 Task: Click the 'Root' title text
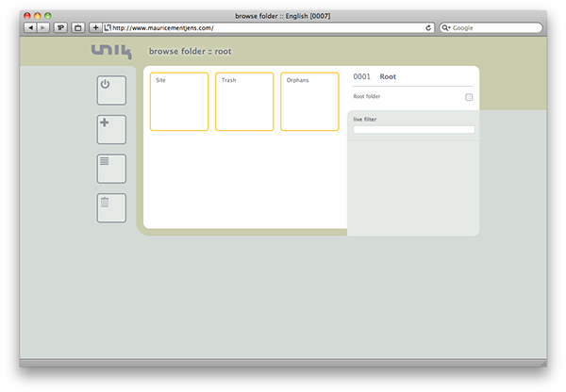(388, 77)
